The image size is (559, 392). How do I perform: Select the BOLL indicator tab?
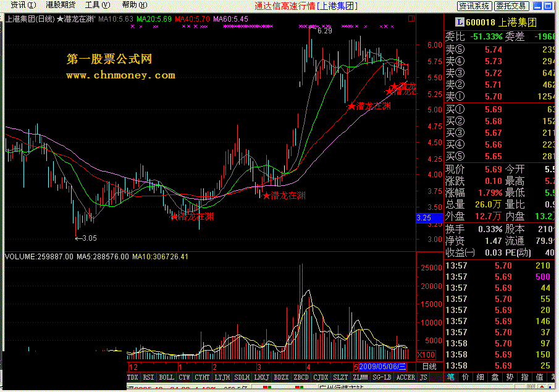[166, 377]
